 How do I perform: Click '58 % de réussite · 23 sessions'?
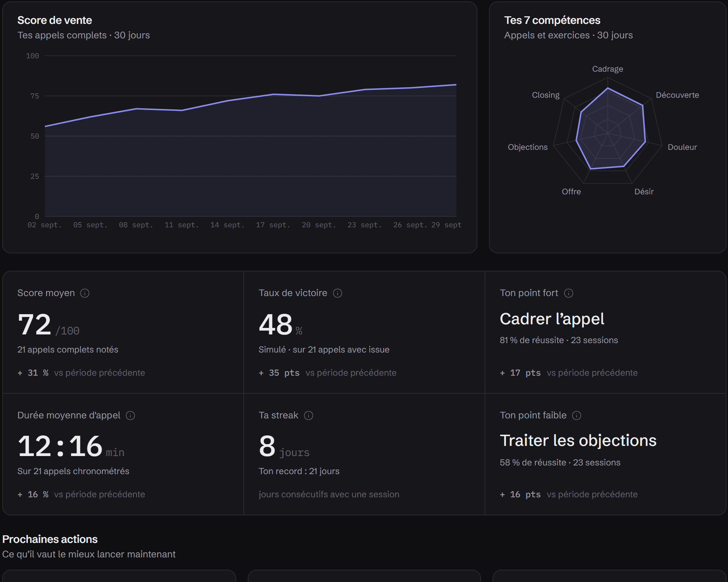pyautogui.click(x=560, y=463)
